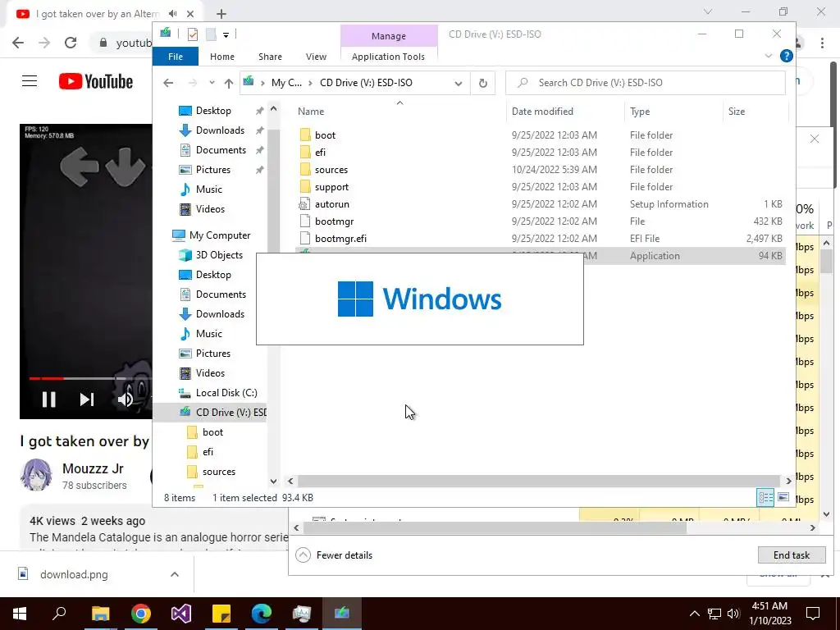The height and width of the screenshot is (630, 840).
Task: Click the Properties quick access icon
Action: (x=193, y=34)
